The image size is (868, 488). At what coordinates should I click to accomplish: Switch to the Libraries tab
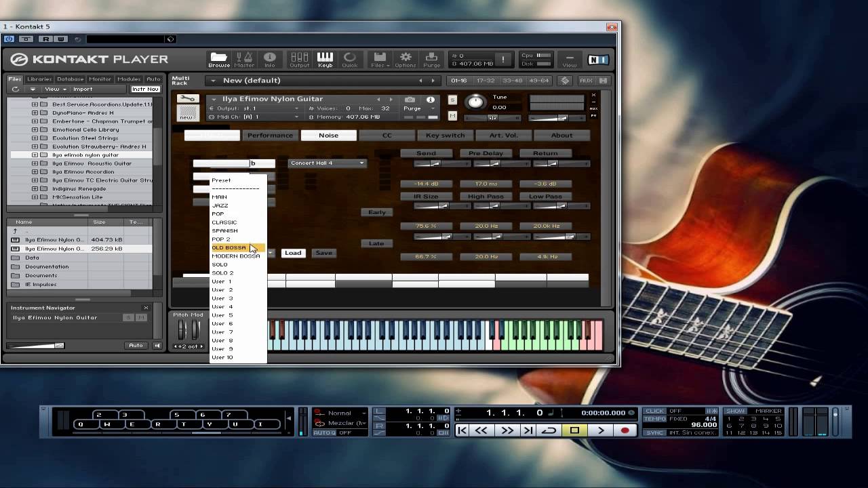point(39,79)
